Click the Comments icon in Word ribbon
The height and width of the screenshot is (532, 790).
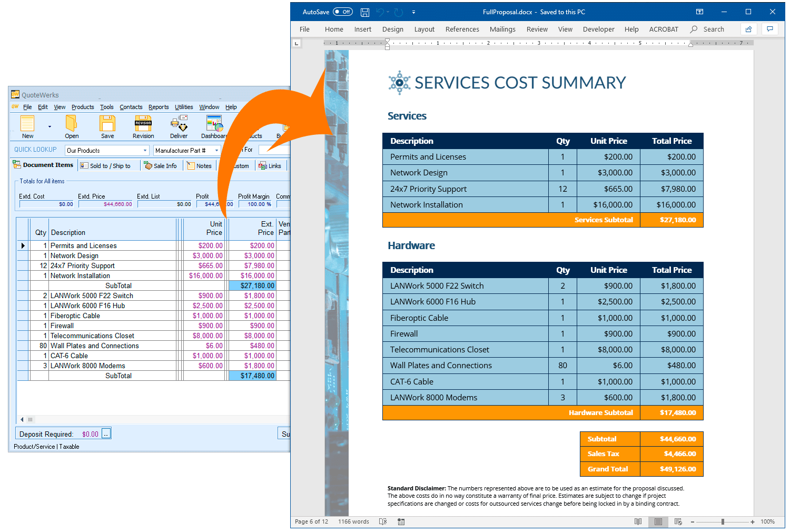point(770,29)
